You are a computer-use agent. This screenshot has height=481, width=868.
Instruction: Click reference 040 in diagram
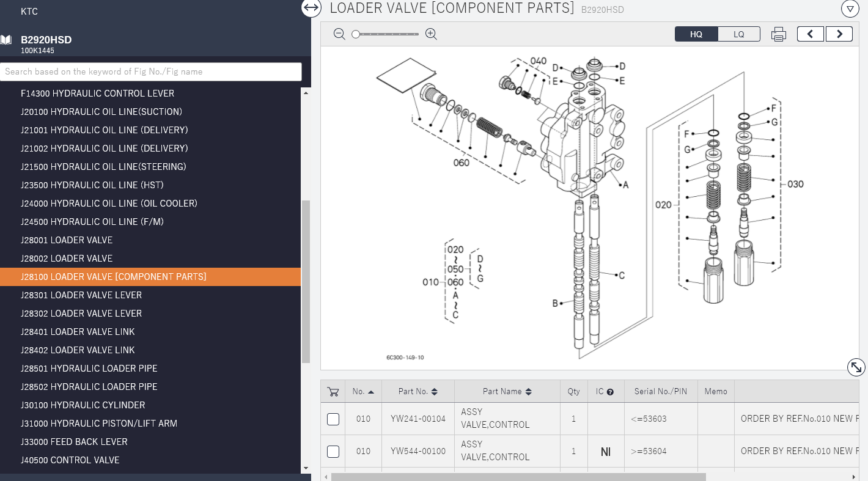[x=539, y=61]
